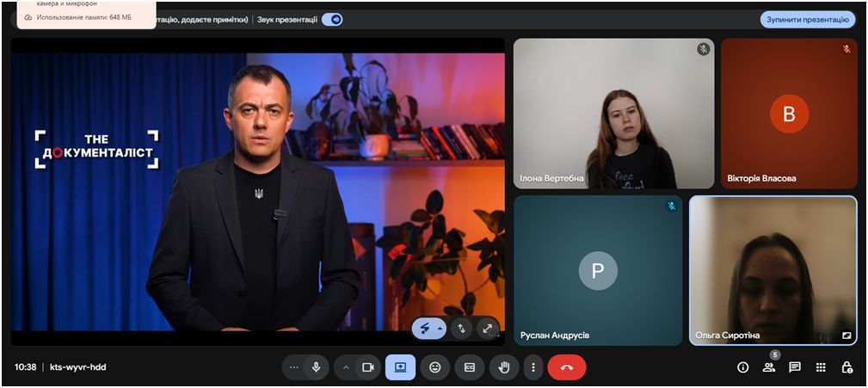Turn on closed captions
The height and width of the screenshot is (388, 868).
[470, 367]
